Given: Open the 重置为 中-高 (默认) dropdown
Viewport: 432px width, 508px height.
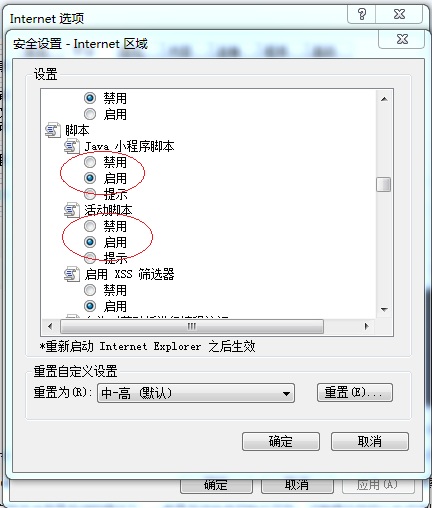Looking at the screenshot, I should 196,393.
